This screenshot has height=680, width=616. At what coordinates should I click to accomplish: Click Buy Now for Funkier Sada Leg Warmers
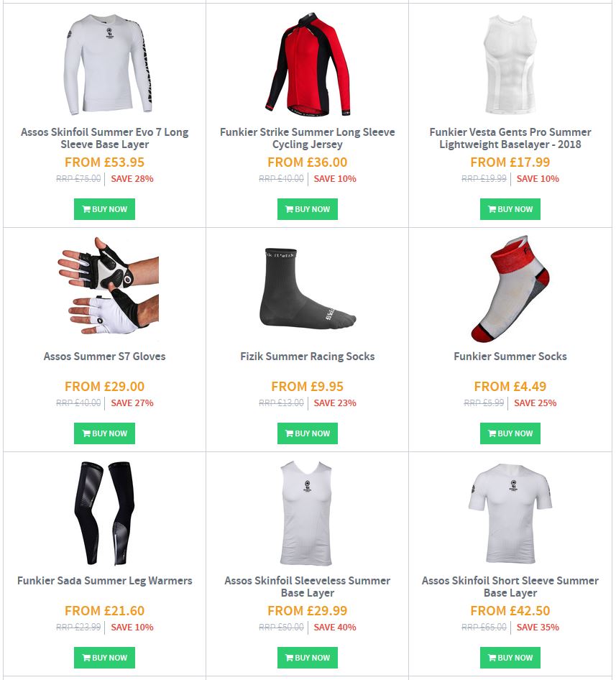click(104, 658)
